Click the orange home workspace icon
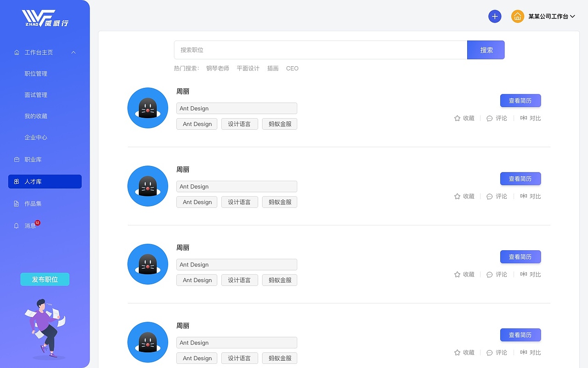 point(518,17)
